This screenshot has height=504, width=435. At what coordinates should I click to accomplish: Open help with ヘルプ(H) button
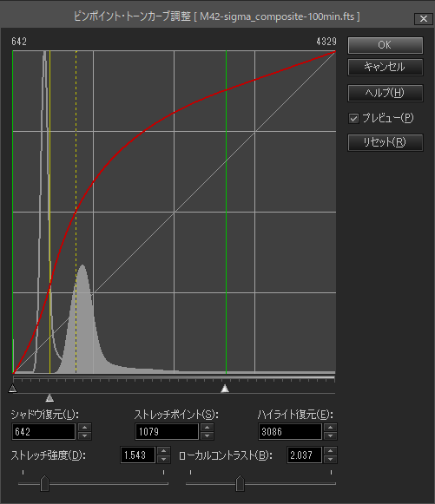[386, 93]
